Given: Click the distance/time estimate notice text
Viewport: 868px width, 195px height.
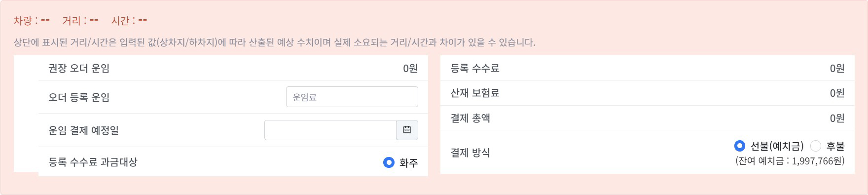Looking at the screenshot, I should 275,42.
